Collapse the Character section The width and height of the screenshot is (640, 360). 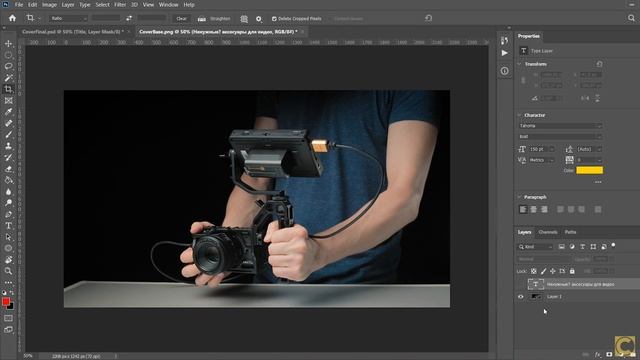pos(520,115)
